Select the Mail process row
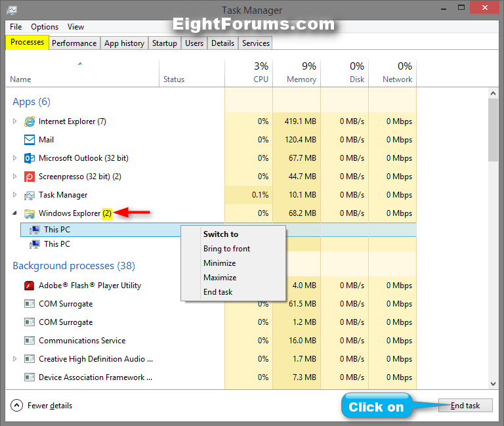This screenshot has width=504, height=426. [211, 140]
